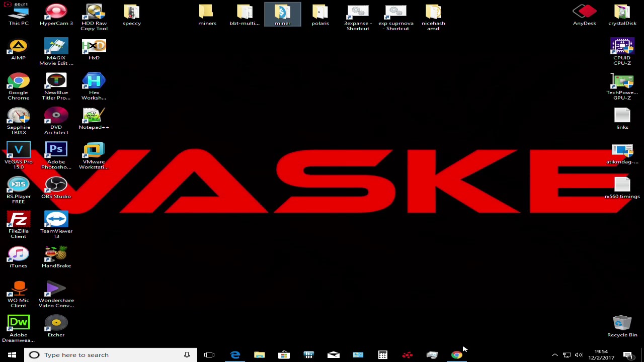
Task: Show hidden system tray icons
Action: click(x=554, y=355)
